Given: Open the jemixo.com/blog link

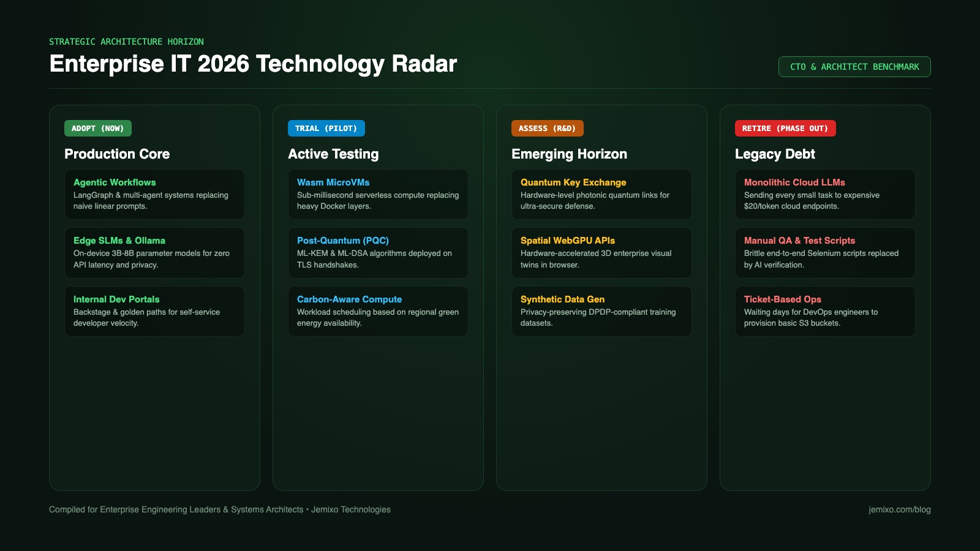Looking at the screenshot, I should (x=899, y=509).
